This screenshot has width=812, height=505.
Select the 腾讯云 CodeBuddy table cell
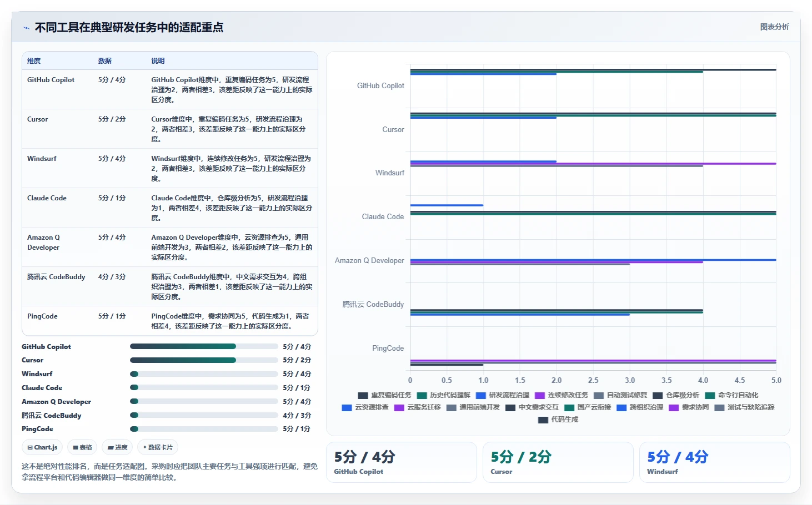56,277
